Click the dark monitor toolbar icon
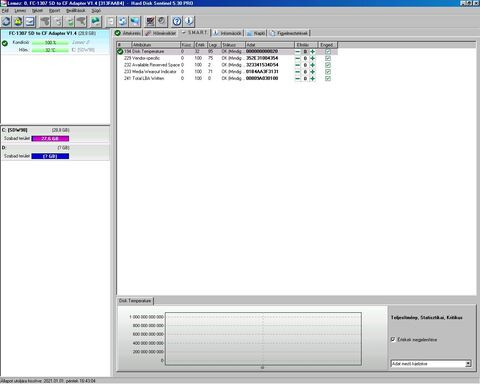The image size is (480, 384). (x=150, y=22)
